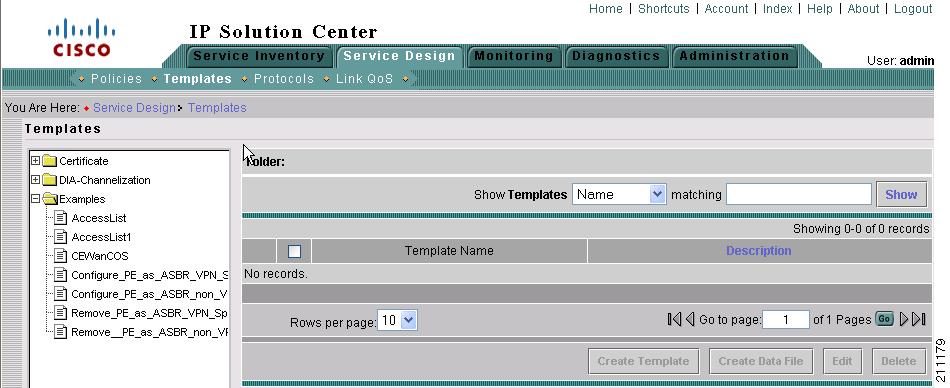Click the matching text input field

pyautogui.click(x=799, y=195)
